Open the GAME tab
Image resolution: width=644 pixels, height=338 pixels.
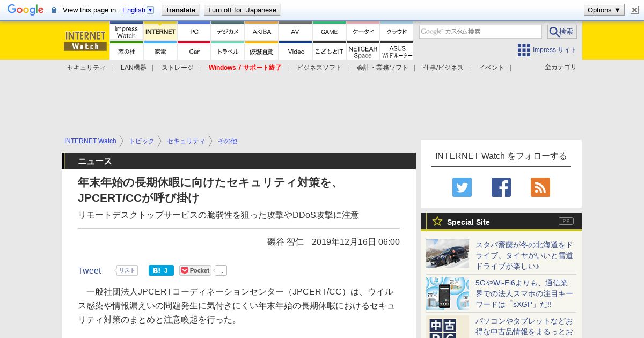(329, 32)
